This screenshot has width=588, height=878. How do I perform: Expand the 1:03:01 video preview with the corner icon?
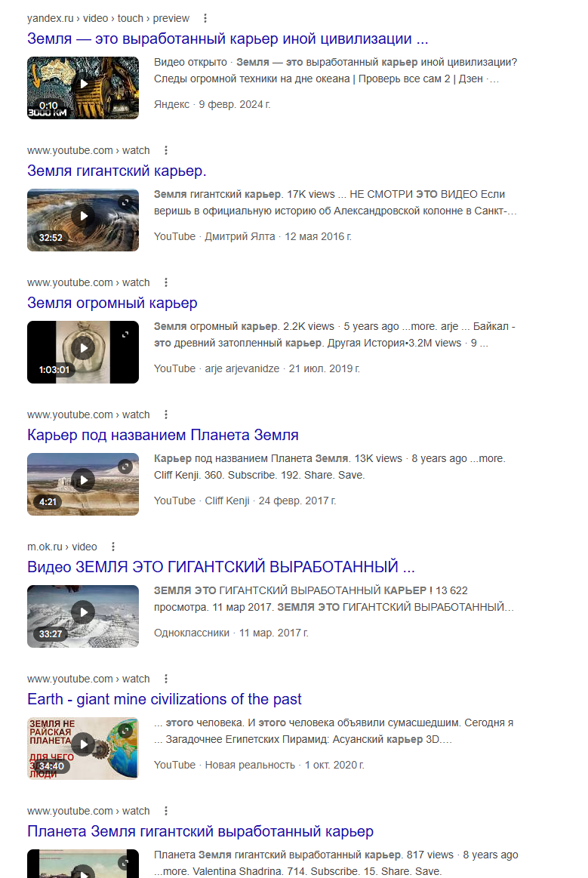(x=125, y=334)
